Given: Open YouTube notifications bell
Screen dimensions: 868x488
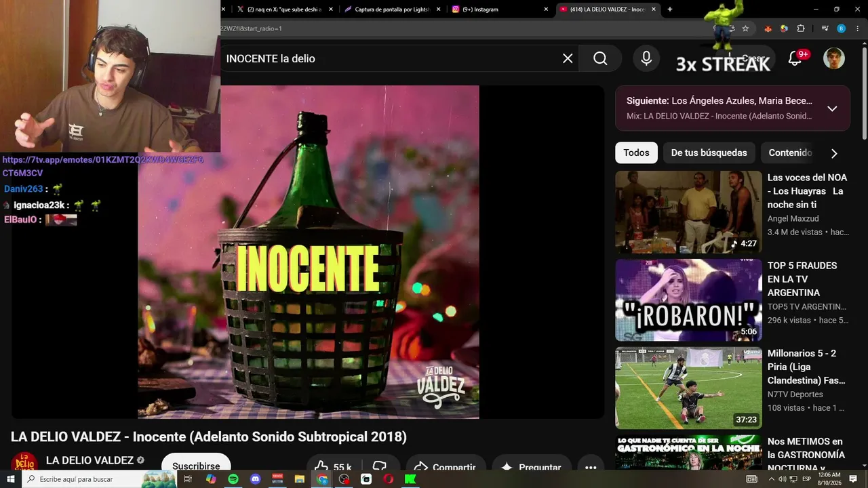Looking at the screenshot, I should [x=795, y=59].
